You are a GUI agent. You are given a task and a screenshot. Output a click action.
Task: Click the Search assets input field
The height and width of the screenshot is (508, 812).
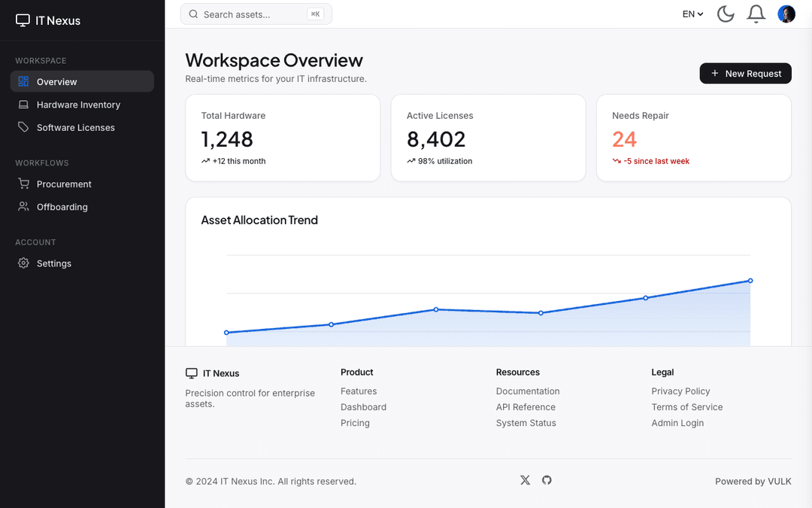tap(256, 14)
